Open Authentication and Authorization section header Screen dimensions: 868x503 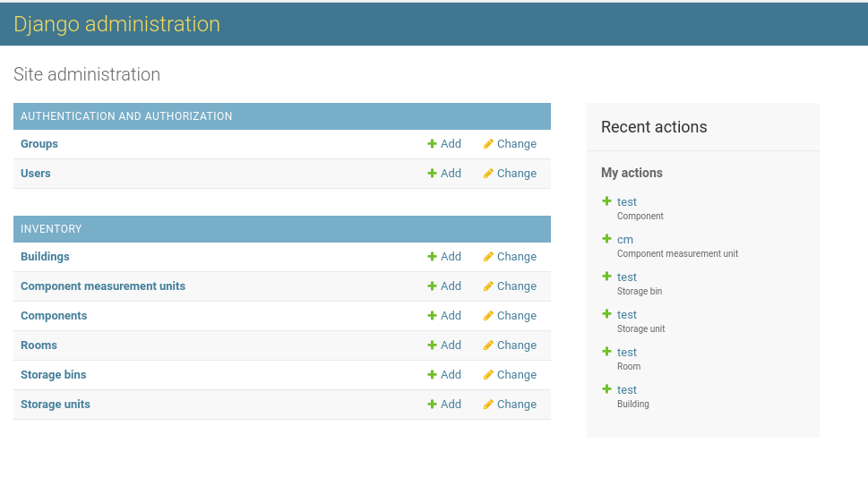(x=126, y=116)
